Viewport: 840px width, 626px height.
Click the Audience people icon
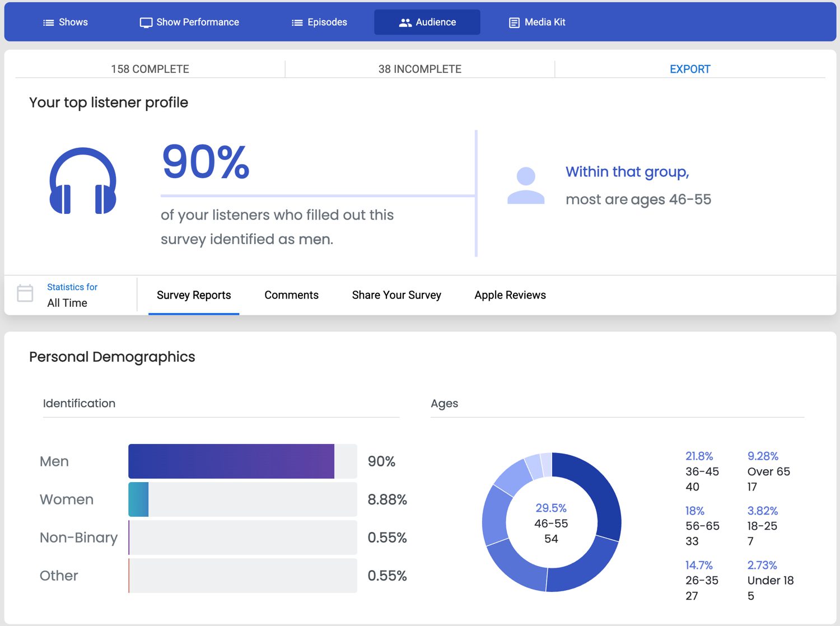click(x=405, y=22)
